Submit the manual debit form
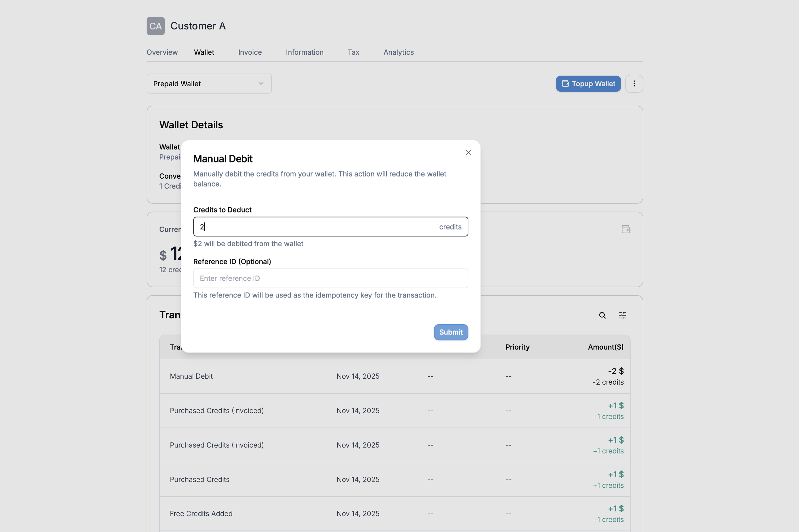The width and height of the screenshot is (799, 532). point(451,332)
